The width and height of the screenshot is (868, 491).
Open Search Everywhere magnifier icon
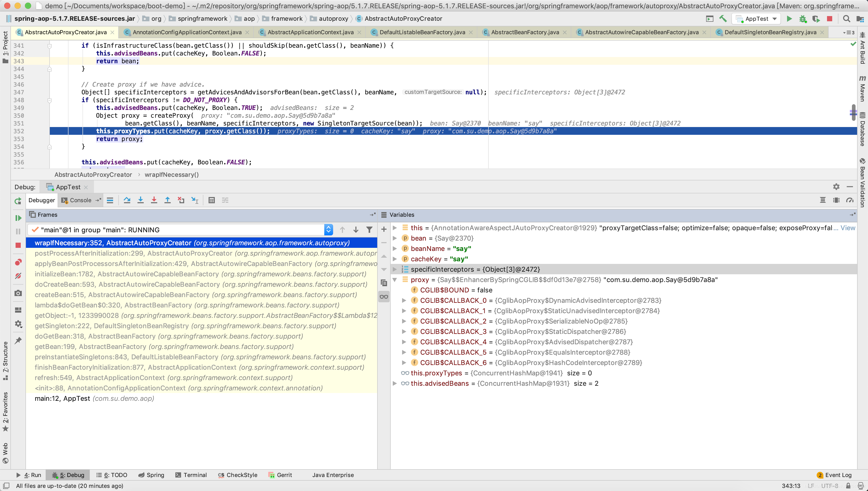point(846,19)
